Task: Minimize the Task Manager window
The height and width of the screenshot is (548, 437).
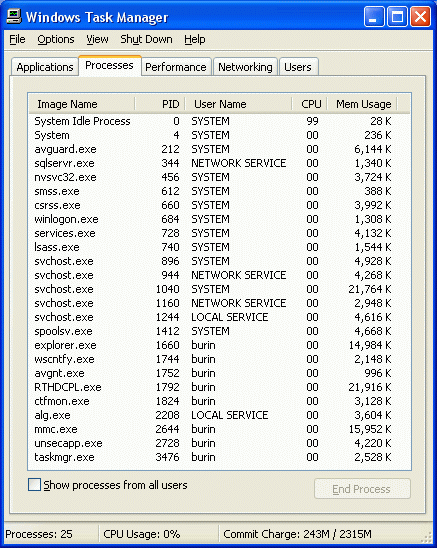Action: coord(374,16)
